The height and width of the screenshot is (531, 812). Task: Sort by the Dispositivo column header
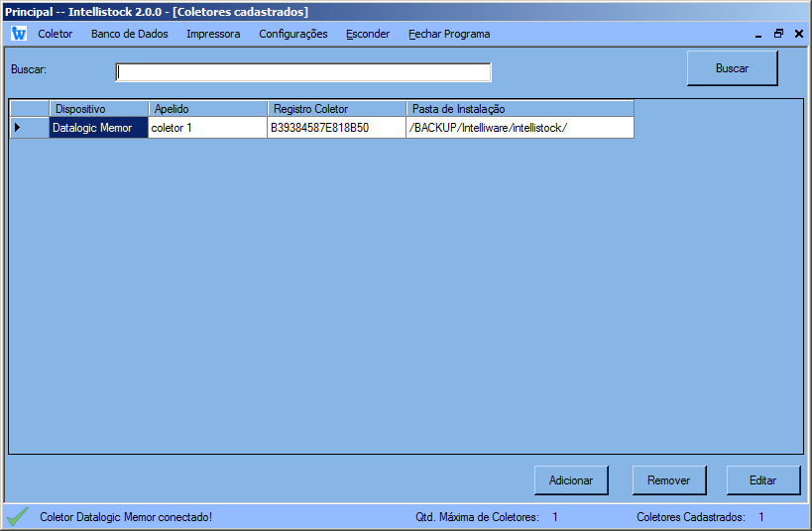click(x=98, y=109)
